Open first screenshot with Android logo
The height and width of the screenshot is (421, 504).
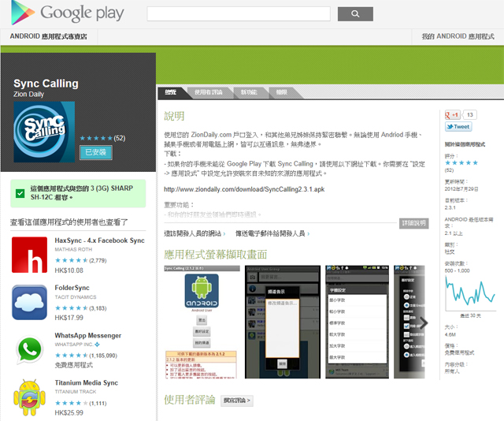(202, 322)
